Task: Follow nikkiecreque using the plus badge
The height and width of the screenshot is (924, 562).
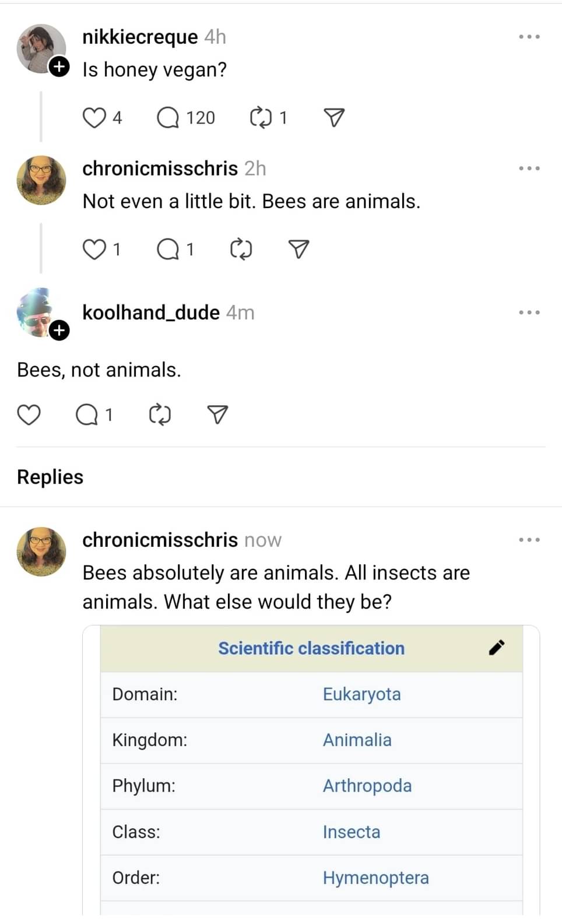Action: tap(59, 67)
